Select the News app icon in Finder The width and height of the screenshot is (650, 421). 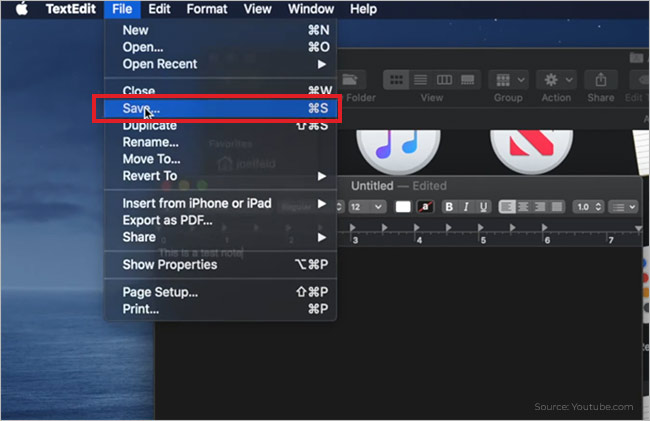tap(531, 150)
